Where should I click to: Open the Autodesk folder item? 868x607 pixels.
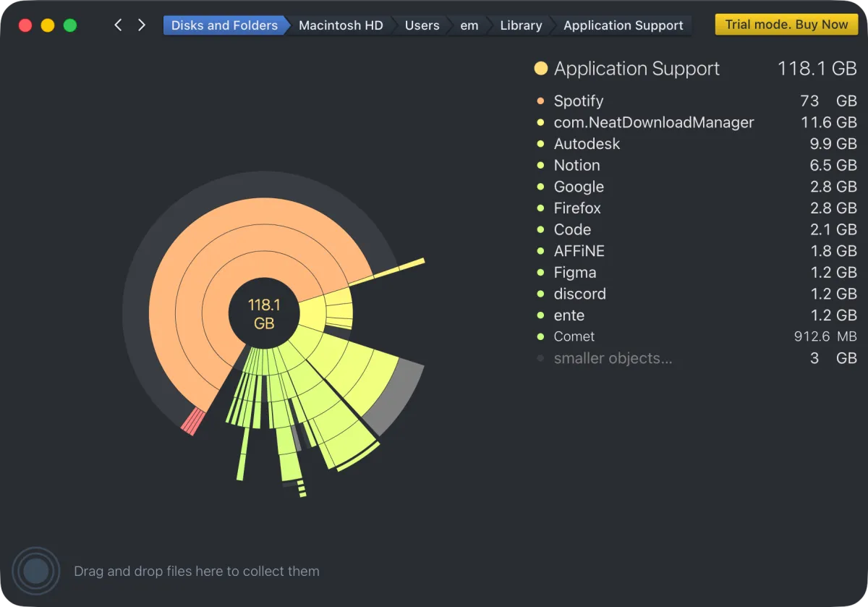click(587, 144)
